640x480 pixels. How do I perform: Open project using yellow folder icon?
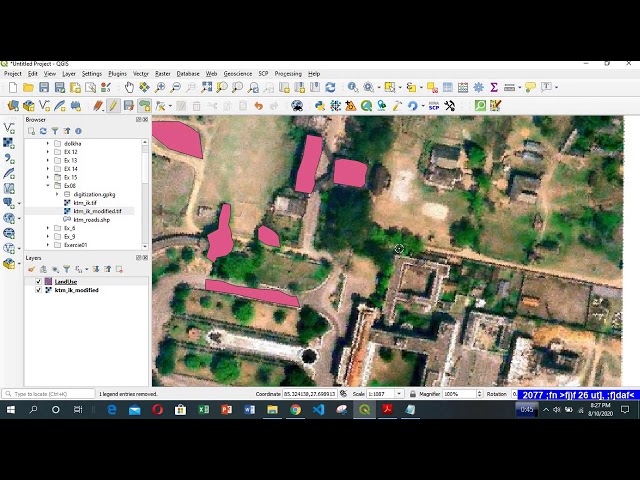click(28, 87)
